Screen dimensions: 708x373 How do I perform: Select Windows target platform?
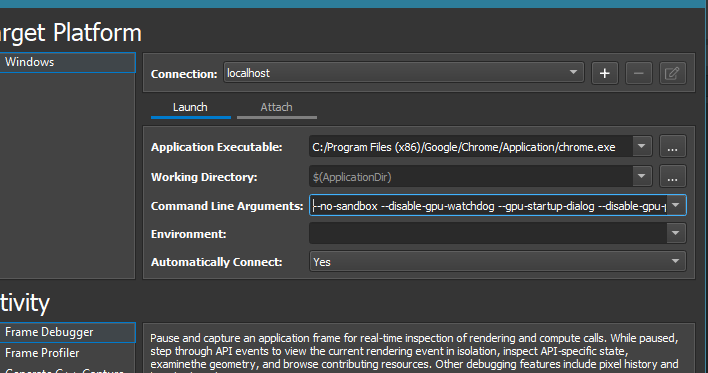tap(67, 62)
